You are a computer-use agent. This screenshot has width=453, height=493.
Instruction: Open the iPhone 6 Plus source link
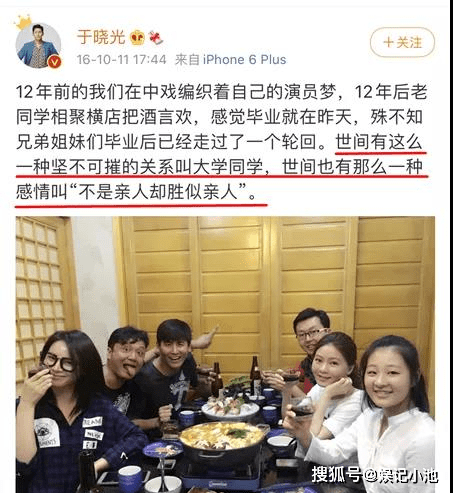tap(244, 60)
